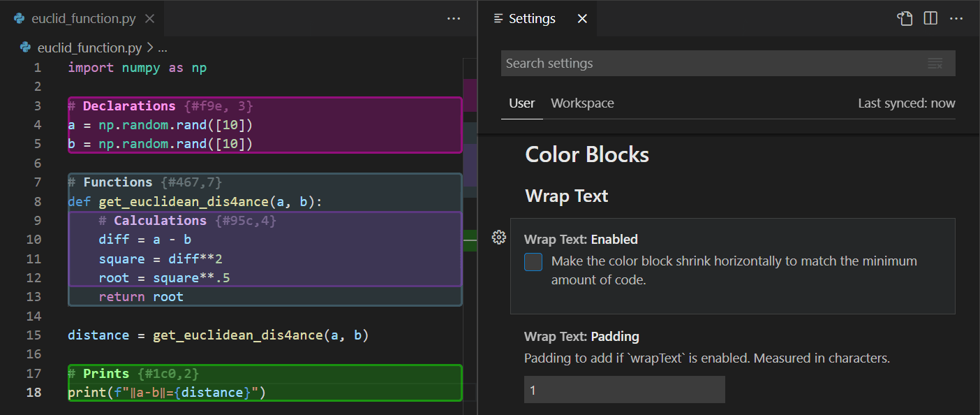Open the euclid_function.py editor tab

pos(82,19)
